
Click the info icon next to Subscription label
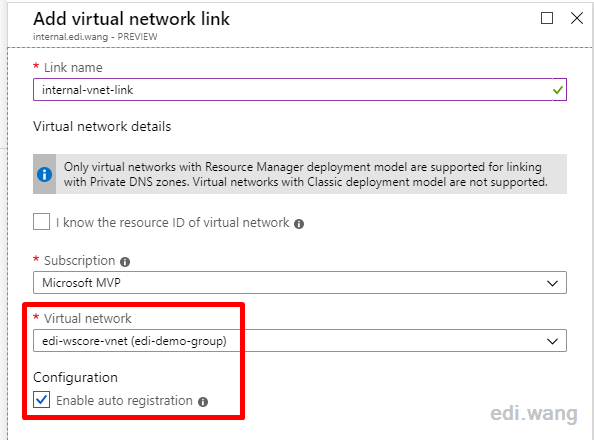coord(125,262)
